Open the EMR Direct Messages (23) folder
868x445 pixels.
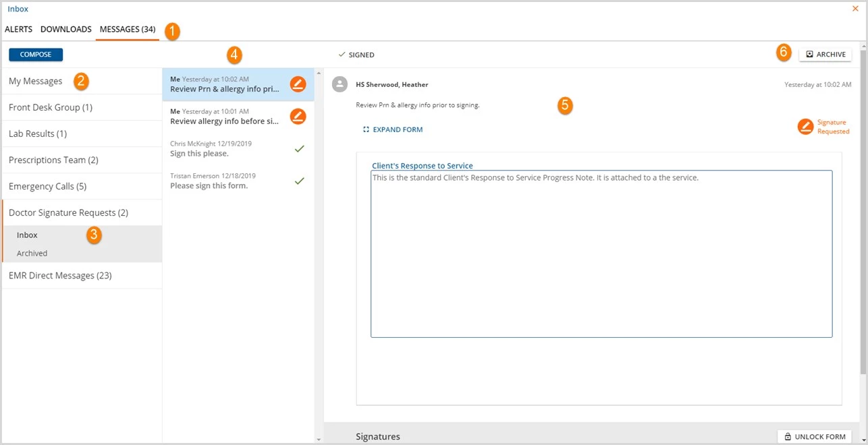82,275
